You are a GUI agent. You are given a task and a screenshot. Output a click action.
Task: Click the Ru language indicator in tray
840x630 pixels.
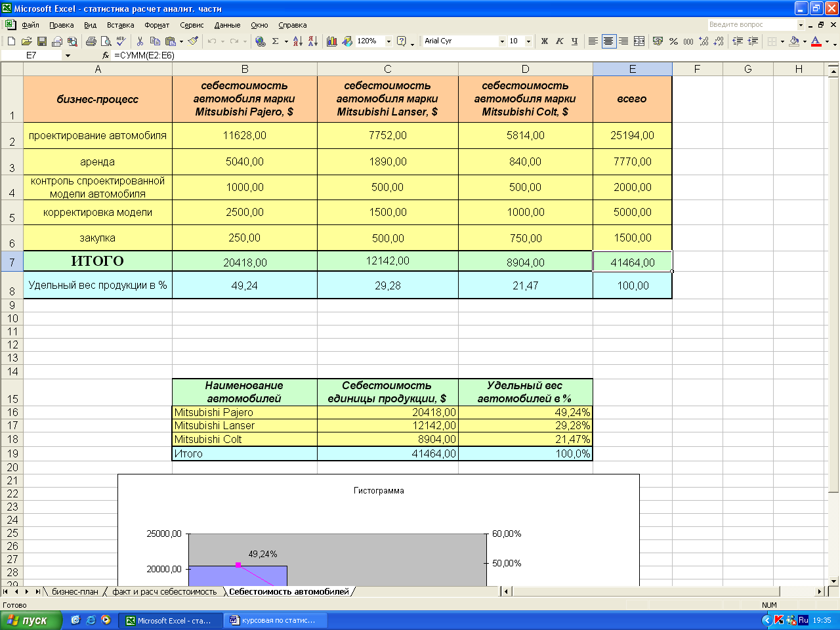coord(803,620)
